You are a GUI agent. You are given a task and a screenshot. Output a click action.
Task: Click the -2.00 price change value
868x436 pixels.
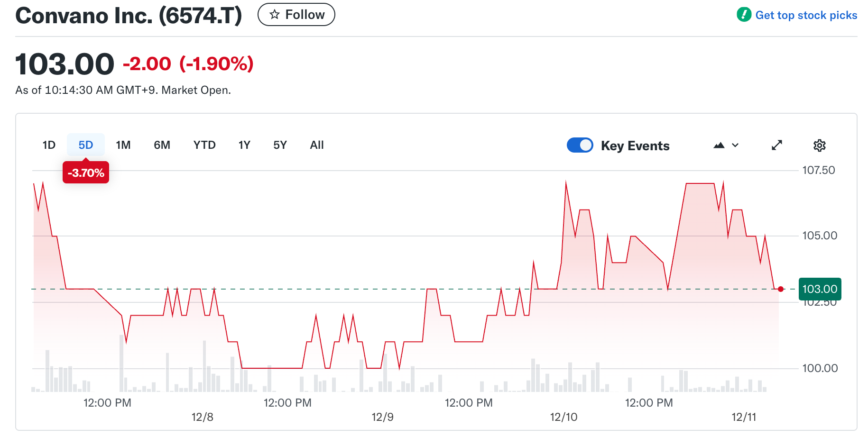click(147, 64)
